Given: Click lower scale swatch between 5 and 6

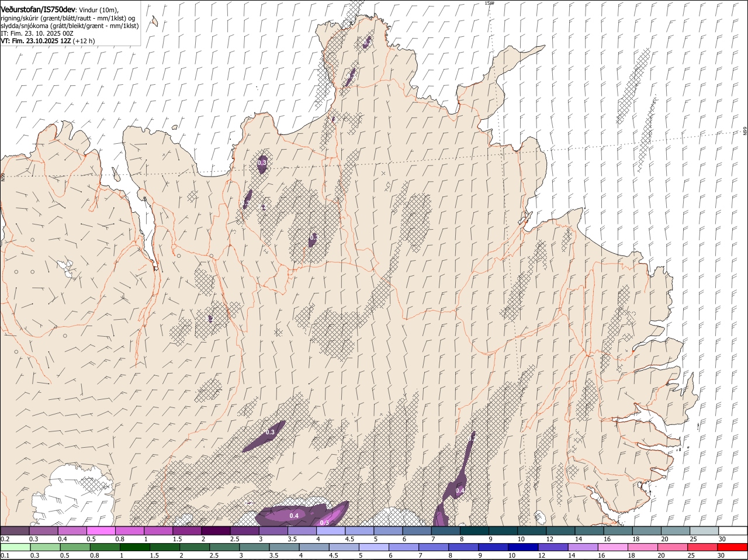Looking at the screenshot, I should click(375, 548).
